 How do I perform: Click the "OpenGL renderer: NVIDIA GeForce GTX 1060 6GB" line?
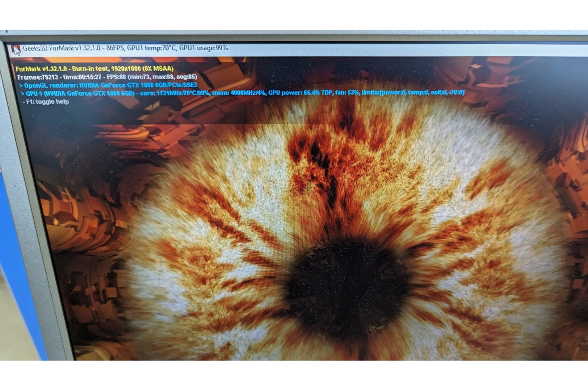pyautogui.click(x=109, y=85)
